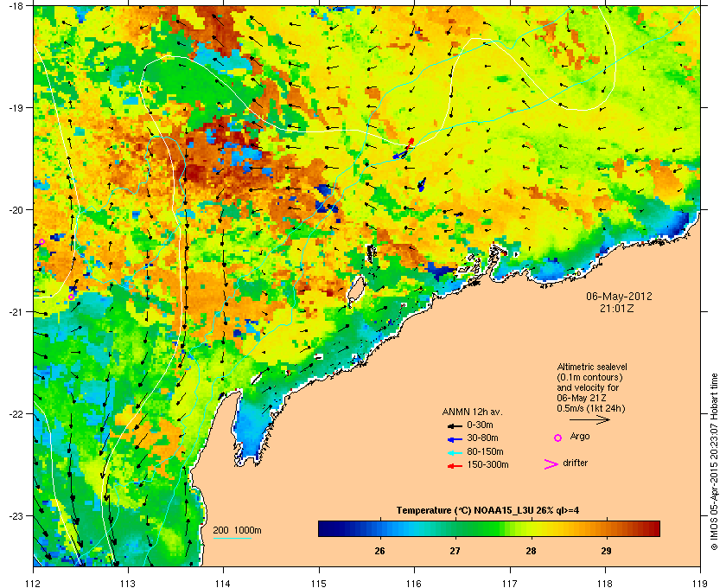Click the '30-80m' depth label
This screenshot has height=588, width=726.
point(482,438)
